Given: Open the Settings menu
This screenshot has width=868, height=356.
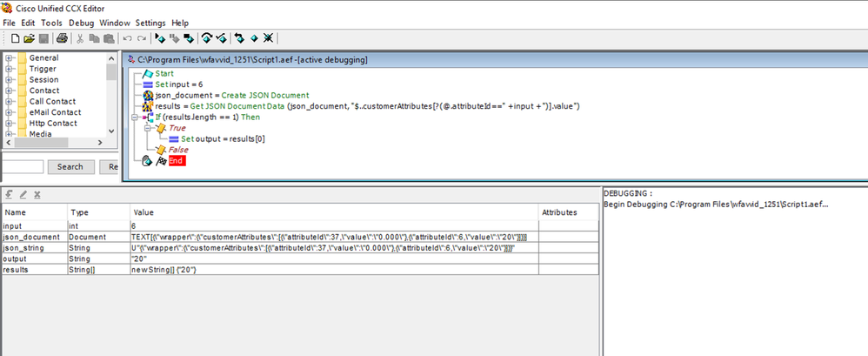Looking at the screenshot, I should tap(150, 23).
